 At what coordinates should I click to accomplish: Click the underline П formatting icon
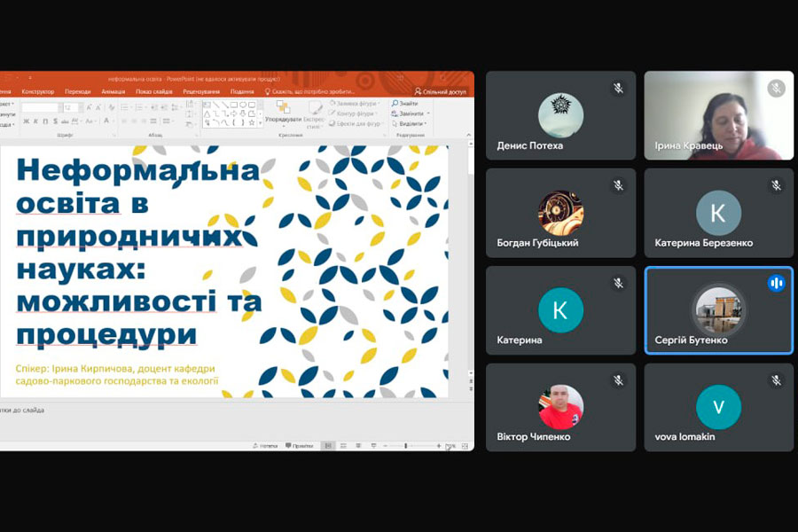[45, 121]
